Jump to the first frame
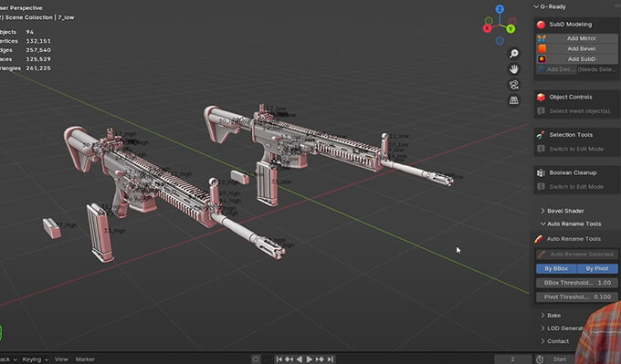Screen dimensions: 621x364 click(279, 359)
